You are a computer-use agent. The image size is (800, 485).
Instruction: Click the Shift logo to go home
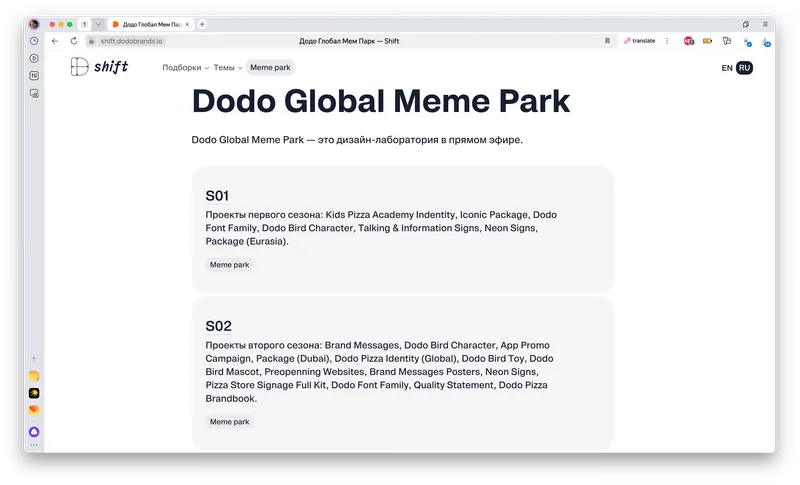pos(99,67)
